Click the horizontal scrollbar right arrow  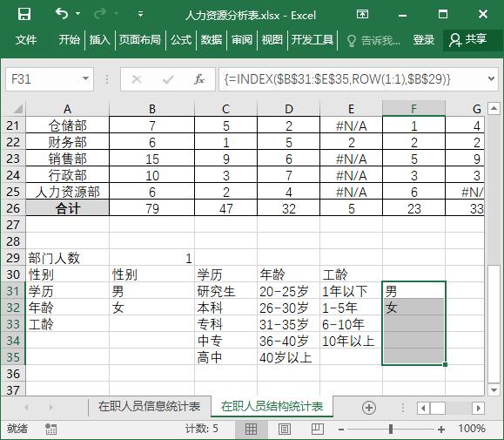pyautogui.click(x=478, y=408)
